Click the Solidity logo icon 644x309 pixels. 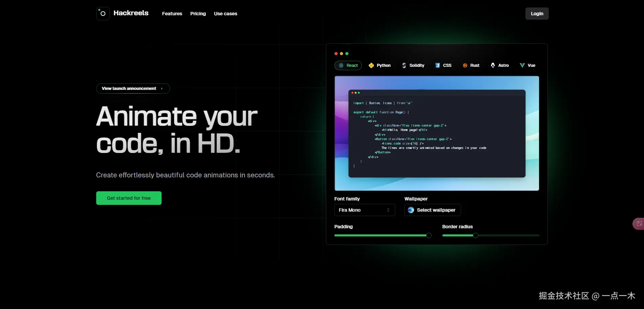404,65
